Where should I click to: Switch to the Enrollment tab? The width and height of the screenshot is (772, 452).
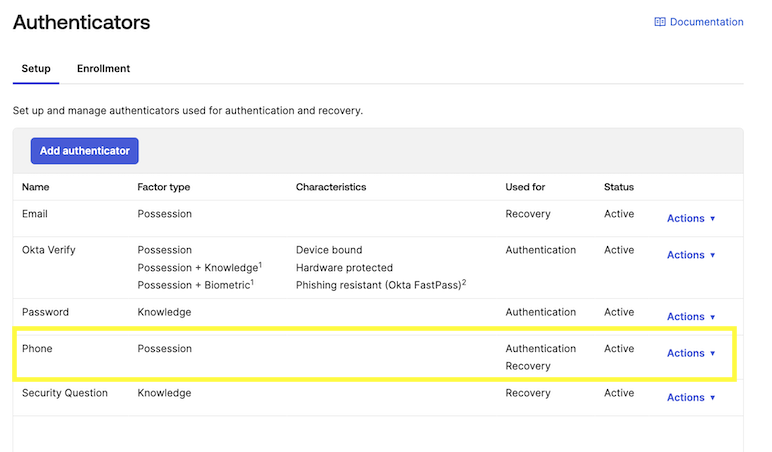pos(103,69)
